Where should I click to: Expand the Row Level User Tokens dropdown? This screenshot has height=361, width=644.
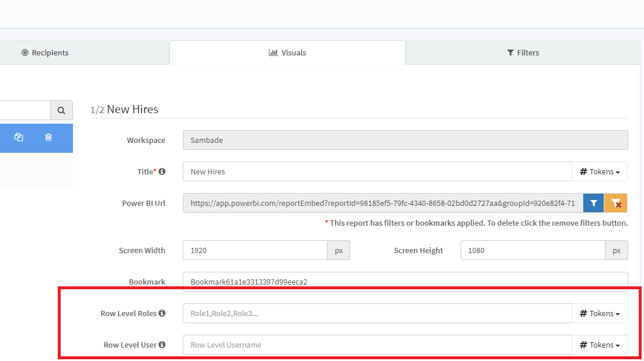[x=600, y=345]
